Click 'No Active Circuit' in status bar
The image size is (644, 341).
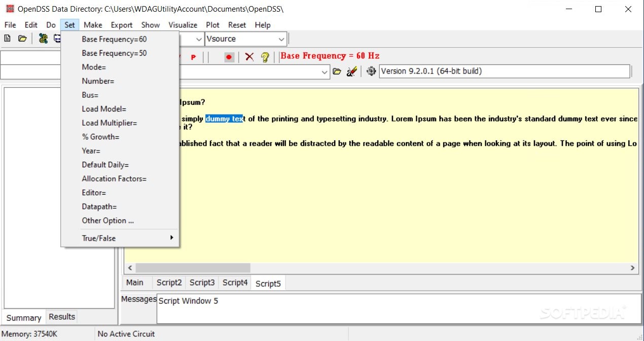point(126,334)
